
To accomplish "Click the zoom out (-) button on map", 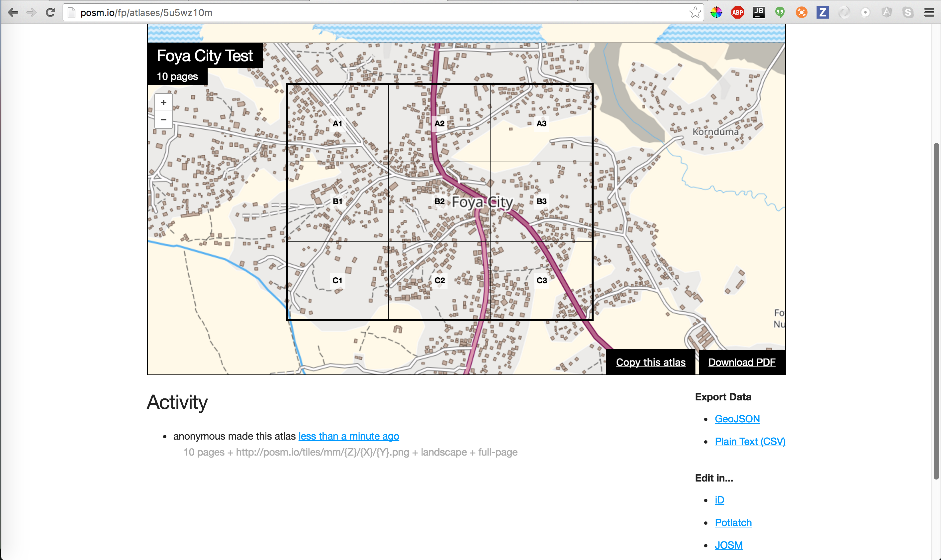I will click(x=163, y=121).
